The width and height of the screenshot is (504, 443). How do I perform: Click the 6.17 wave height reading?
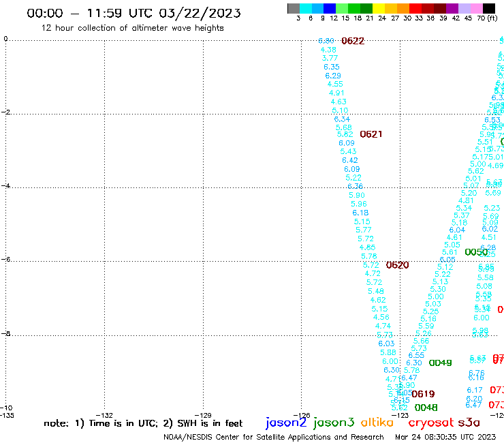[x=475, y=391]
